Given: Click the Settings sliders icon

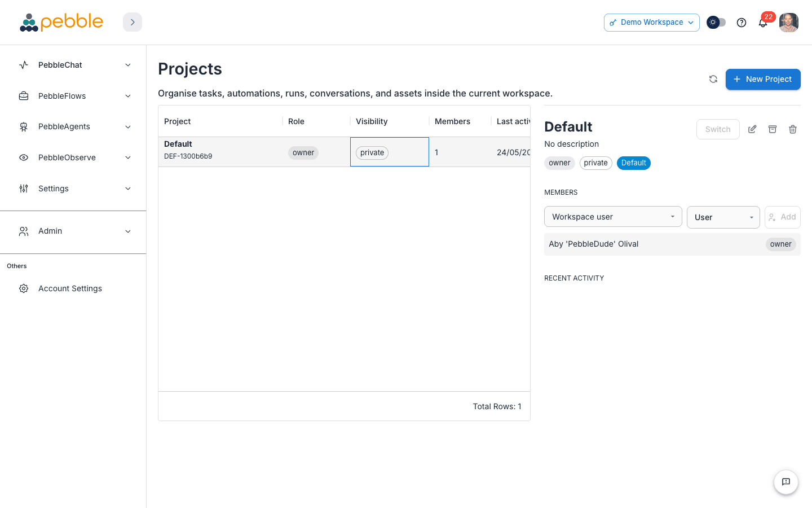Looking at the screenshot, I should click(24, 189).
